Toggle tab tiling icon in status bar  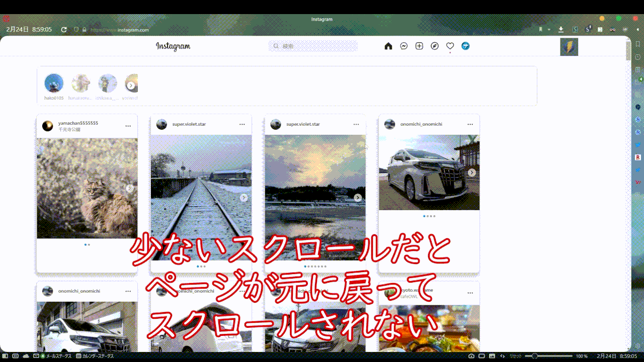(x=15, y=356)
